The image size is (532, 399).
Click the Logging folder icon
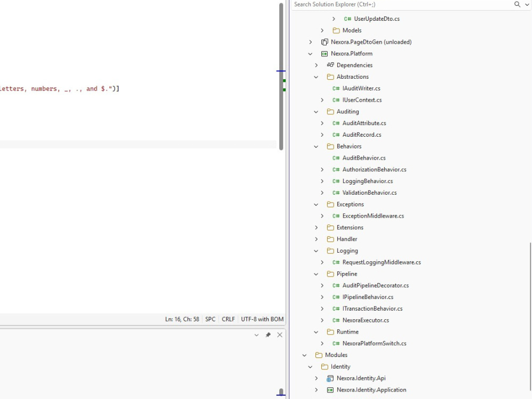[x=330, y=251]
